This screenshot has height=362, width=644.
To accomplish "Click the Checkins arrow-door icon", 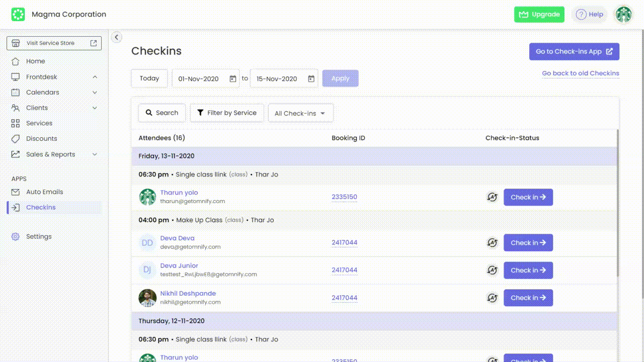I will tap(16, 208).
